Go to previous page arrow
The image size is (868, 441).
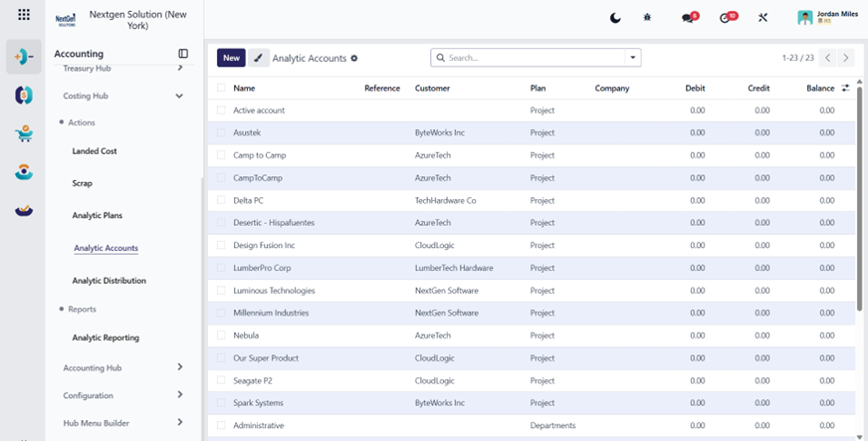827,58
